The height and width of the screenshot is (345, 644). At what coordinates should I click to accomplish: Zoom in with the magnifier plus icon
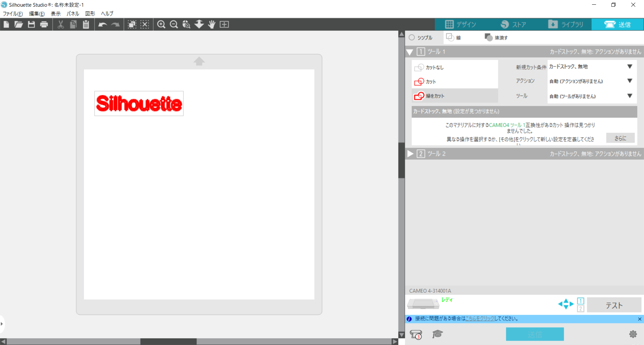pos(161,24)
